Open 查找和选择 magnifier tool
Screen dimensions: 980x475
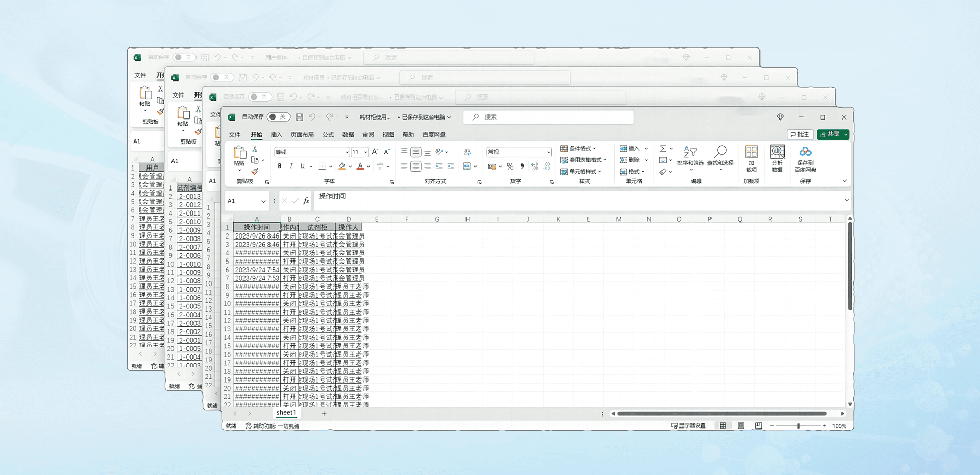[720, 157]
